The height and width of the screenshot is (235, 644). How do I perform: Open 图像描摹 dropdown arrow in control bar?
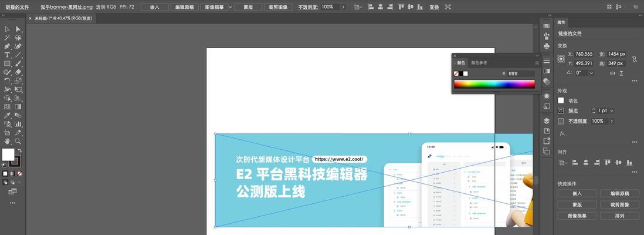coord(231,7)
